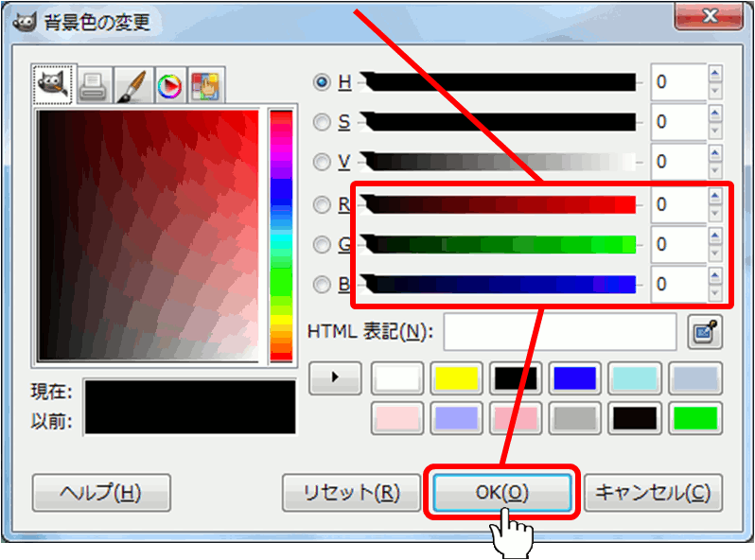
Task: Switch to the CMYK printer tab
Action: 93,86
